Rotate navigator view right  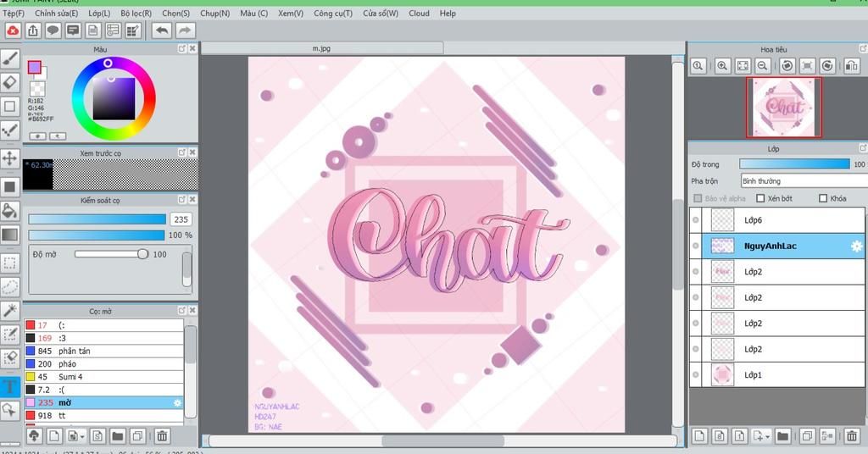coord(827,66)
